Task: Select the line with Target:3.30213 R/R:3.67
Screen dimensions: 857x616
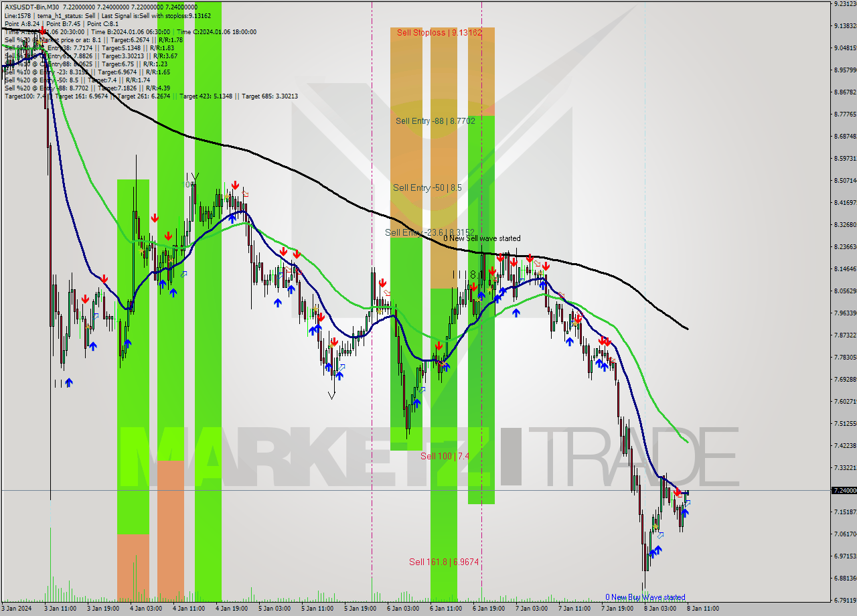Action: (x=91, y=56)
